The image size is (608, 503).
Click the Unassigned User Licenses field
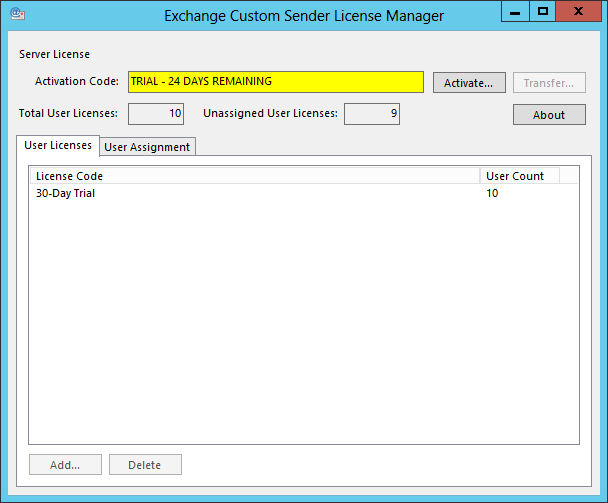click(371, 114)
